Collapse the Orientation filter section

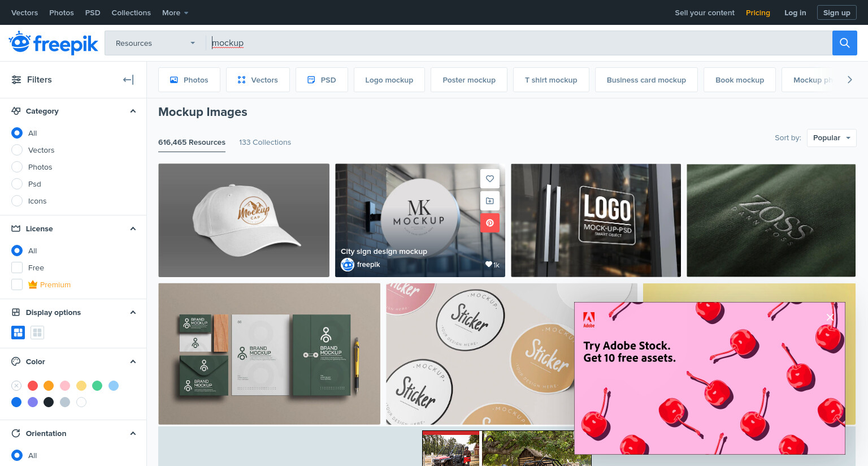click(x=133, y=433)
